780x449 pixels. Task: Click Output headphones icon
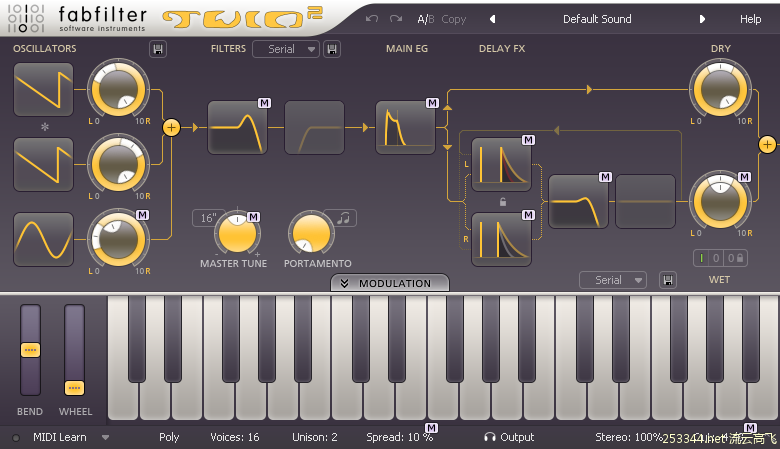[x=489, y=437]
